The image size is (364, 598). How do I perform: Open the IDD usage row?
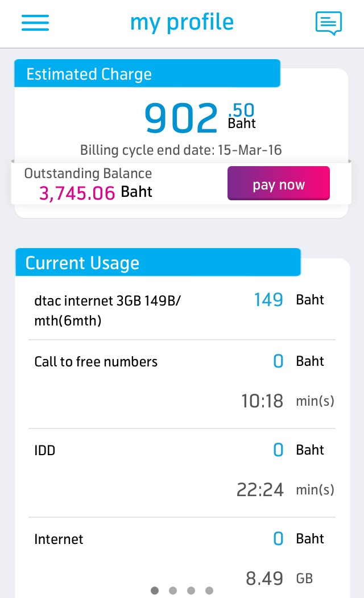182,473
